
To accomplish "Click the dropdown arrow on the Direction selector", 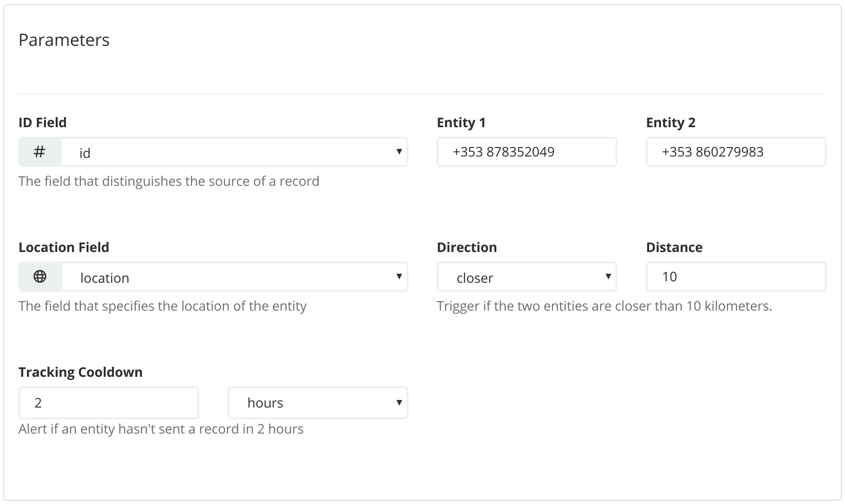I will [608, 277].
